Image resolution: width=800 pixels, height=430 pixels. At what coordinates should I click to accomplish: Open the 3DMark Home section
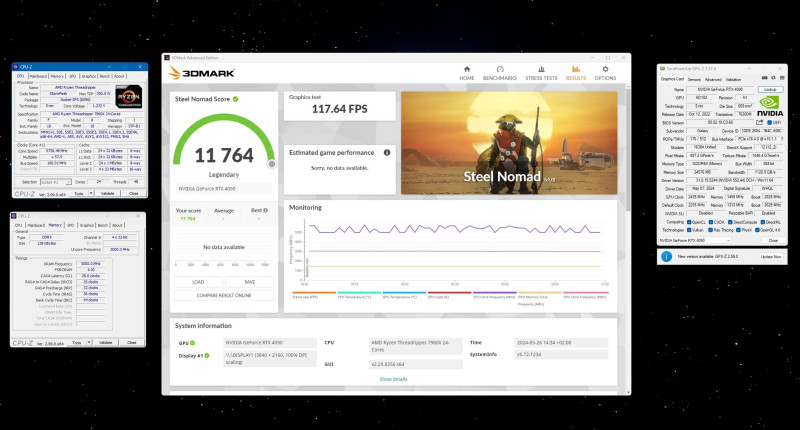coord(466,73)
